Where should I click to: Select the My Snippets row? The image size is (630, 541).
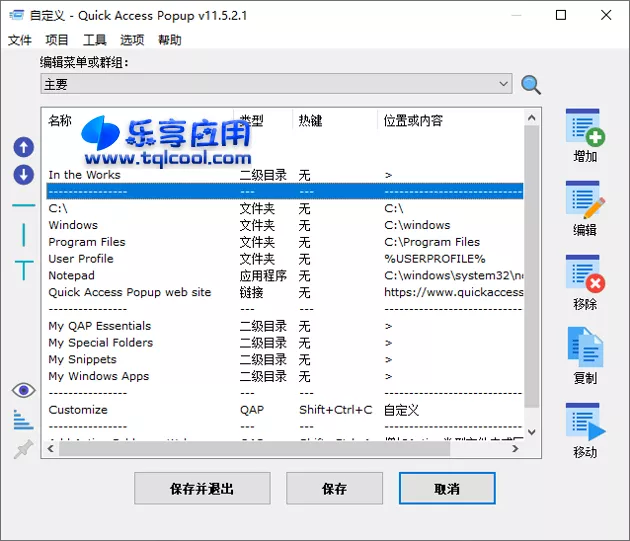[x=285, y=359]
